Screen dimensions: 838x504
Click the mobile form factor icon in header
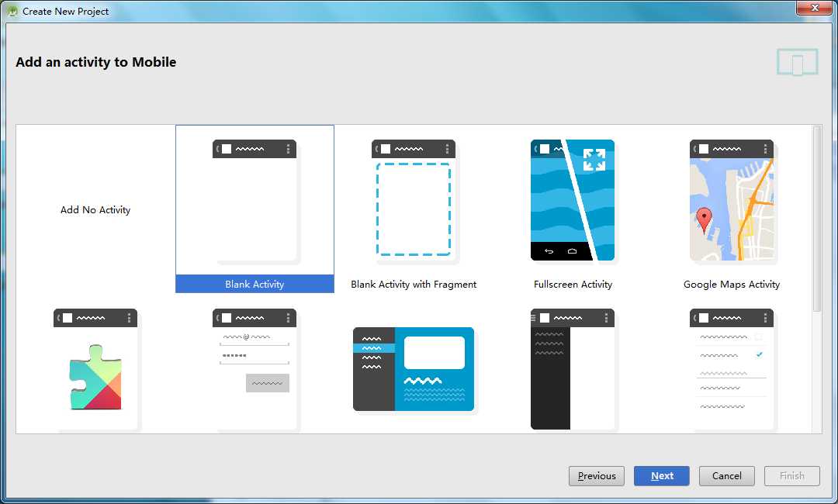798,63
